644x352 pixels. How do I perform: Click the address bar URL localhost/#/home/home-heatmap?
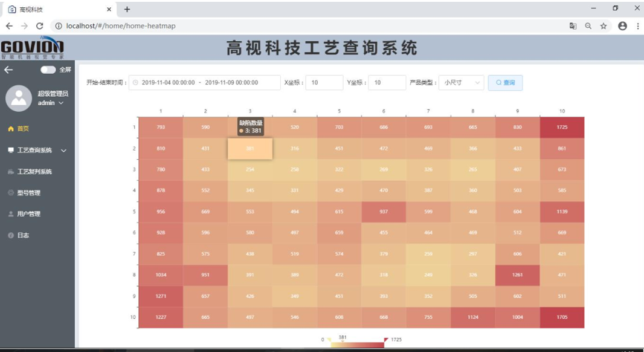[121, 26]
